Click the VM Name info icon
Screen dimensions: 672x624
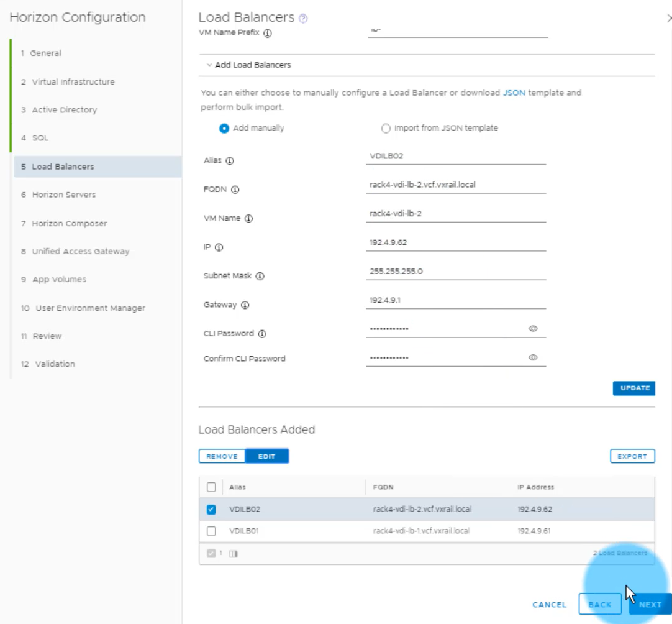(248, 219)
